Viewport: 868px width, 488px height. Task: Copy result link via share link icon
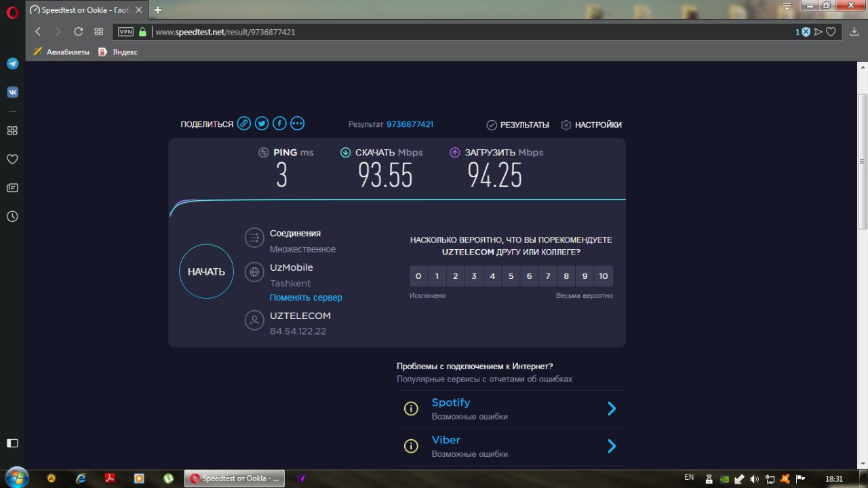click(243, 124)
